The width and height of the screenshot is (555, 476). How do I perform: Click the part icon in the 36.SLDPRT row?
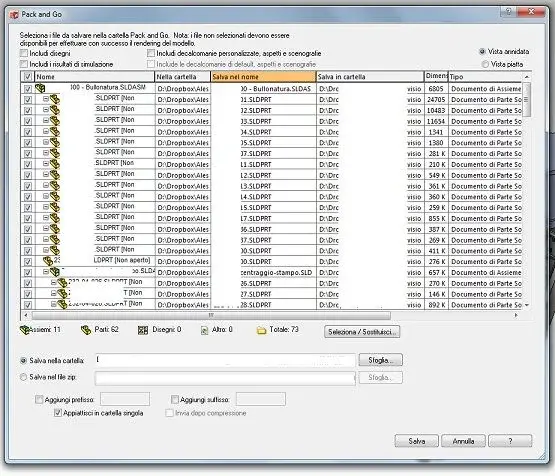click(x=55, y=229)
